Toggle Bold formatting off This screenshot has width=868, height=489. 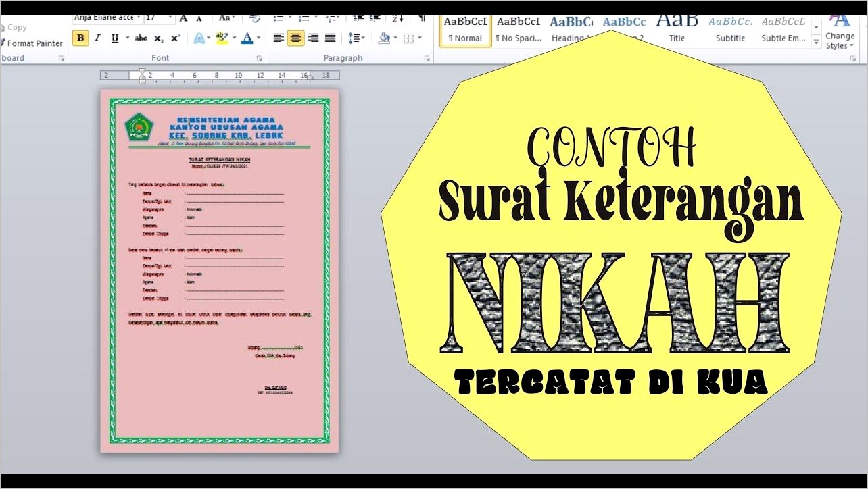tap(80, 38)
